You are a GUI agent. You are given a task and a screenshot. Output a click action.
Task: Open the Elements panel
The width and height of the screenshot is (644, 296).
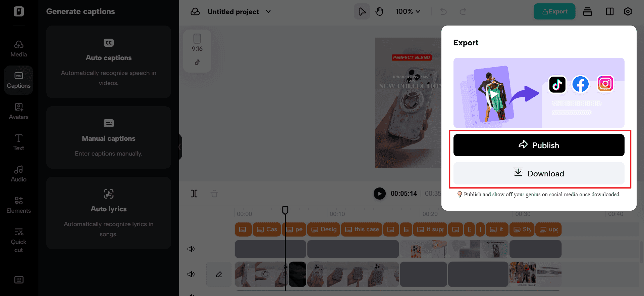pos(18,205)
